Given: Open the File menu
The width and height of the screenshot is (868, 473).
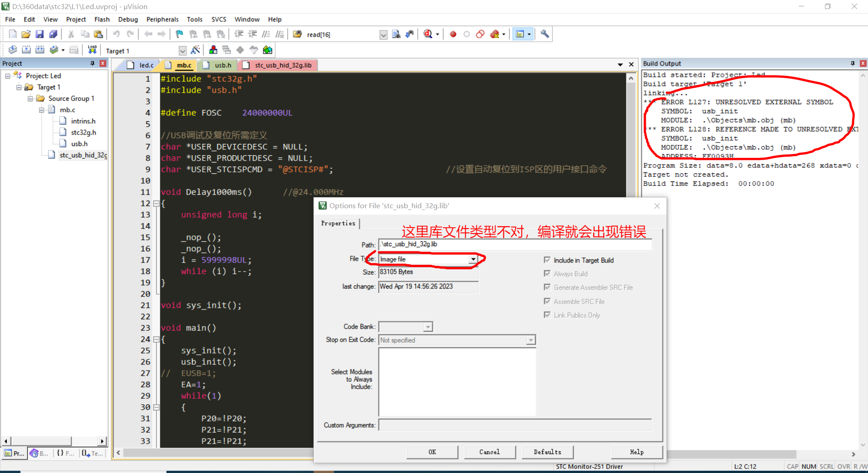Looking at the screenshot, I should [10, 19].
